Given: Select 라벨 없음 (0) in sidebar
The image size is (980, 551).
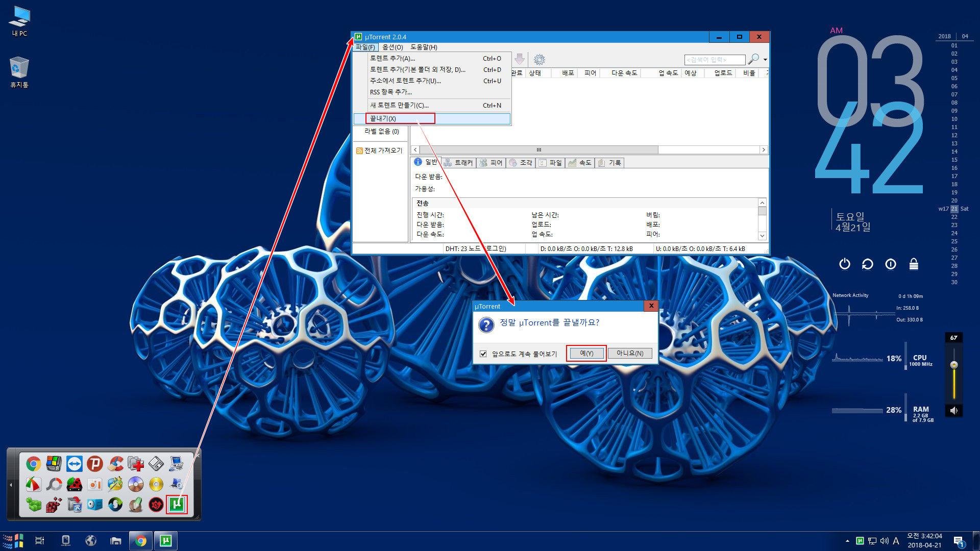Looking at the screenshot, I should pos(382,132).
